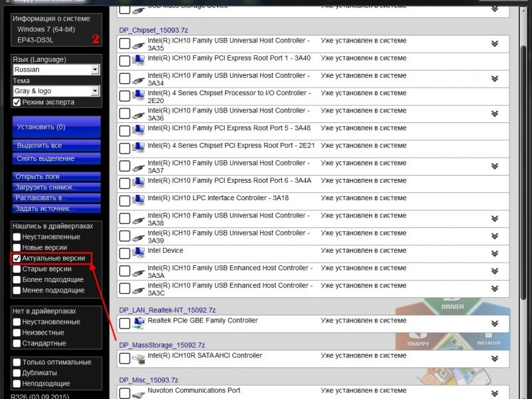Click the DP_MassStorage_15092.7z driverpack heading
Screen dimensions: 532x399
click(x=162, y=345)
